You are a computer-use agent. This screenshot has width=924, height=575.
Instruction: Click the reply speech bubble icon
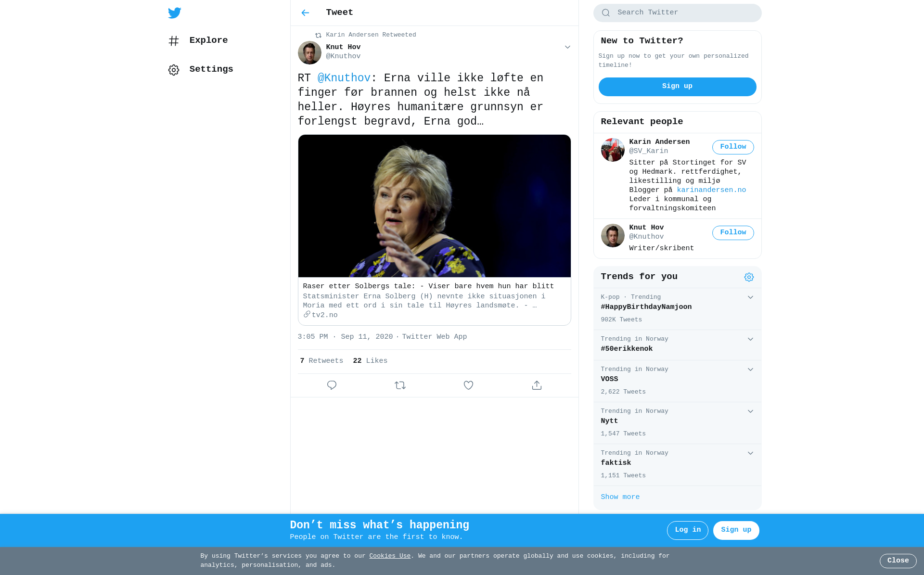point(332,385)
